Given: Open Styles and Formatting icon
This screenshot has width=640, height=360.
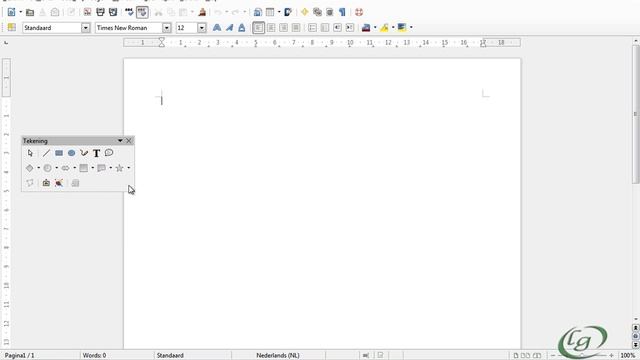Looking at the screenshot, I should (12, 27).
